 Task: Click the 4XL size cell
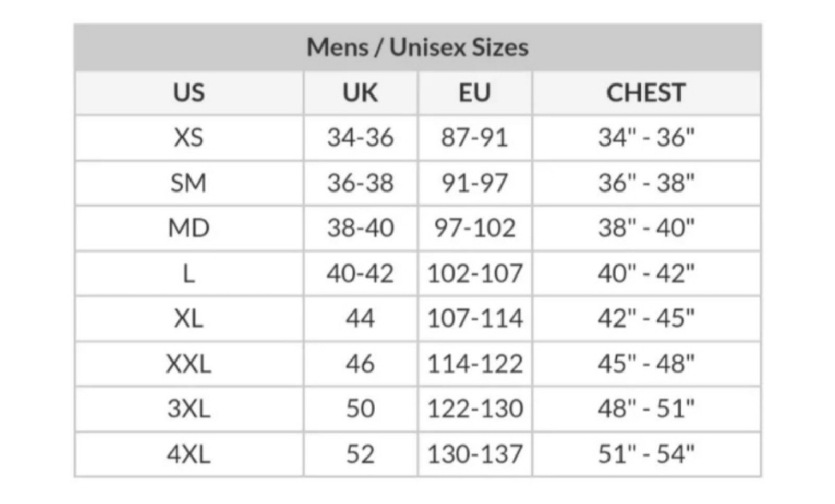(x=189, y=454)
